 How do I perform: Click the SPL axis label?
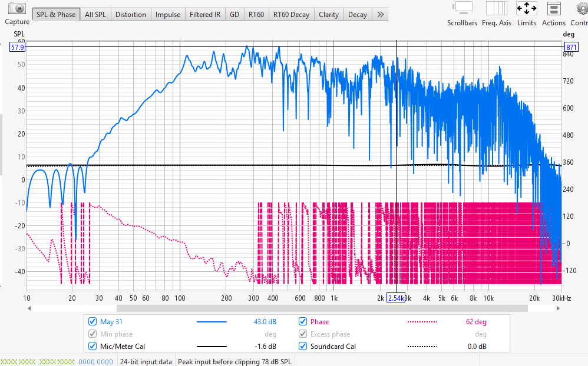[x=19, y=34]
